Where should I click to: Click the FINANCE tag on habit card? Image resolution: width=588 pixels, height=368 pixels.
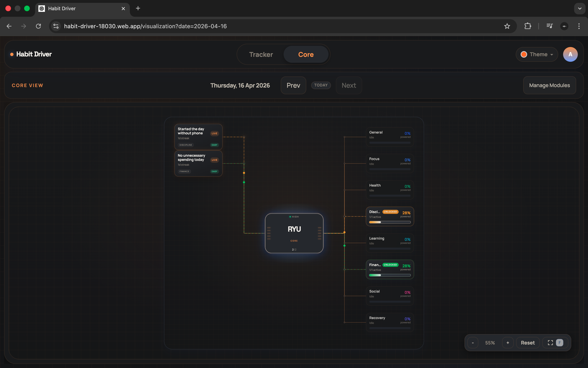[184, 172]
